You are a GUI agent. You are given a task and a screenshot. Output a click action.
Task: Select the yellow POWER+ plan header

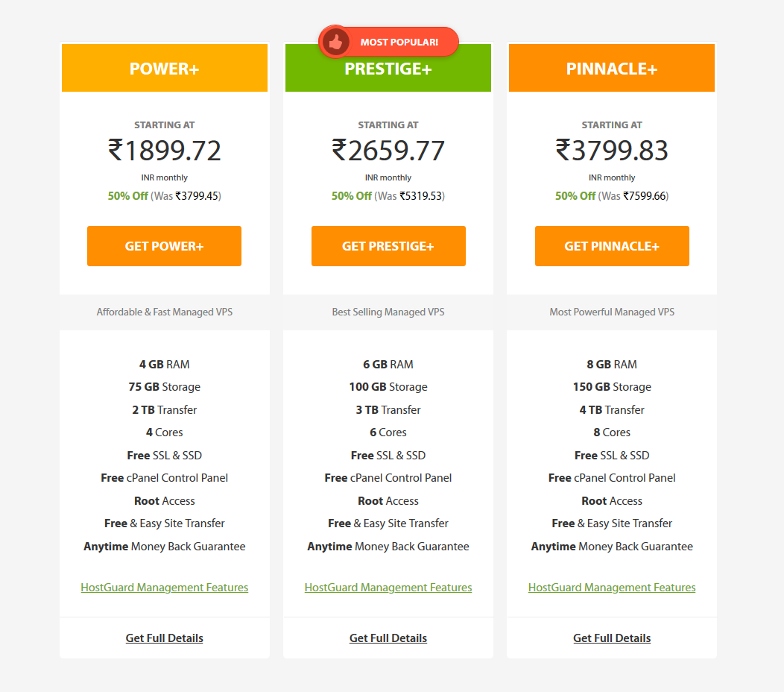tap(165, 68)
